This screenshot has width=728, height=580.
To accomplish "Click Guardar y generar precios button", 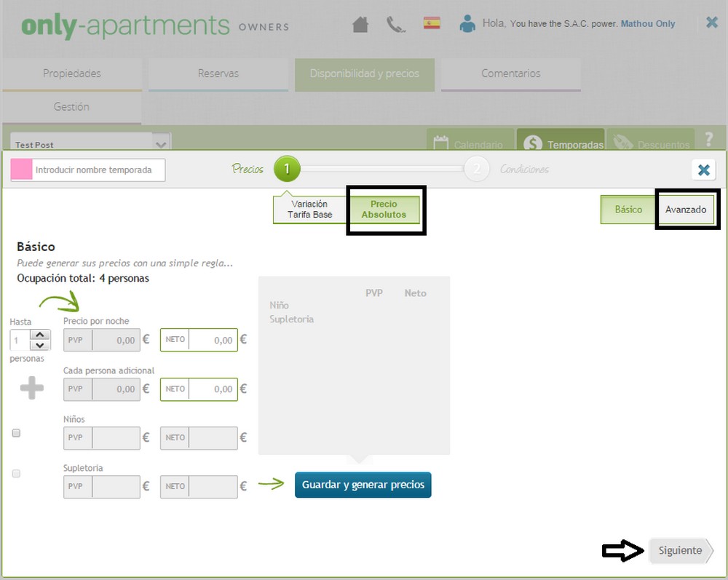I will click(363, 485).
